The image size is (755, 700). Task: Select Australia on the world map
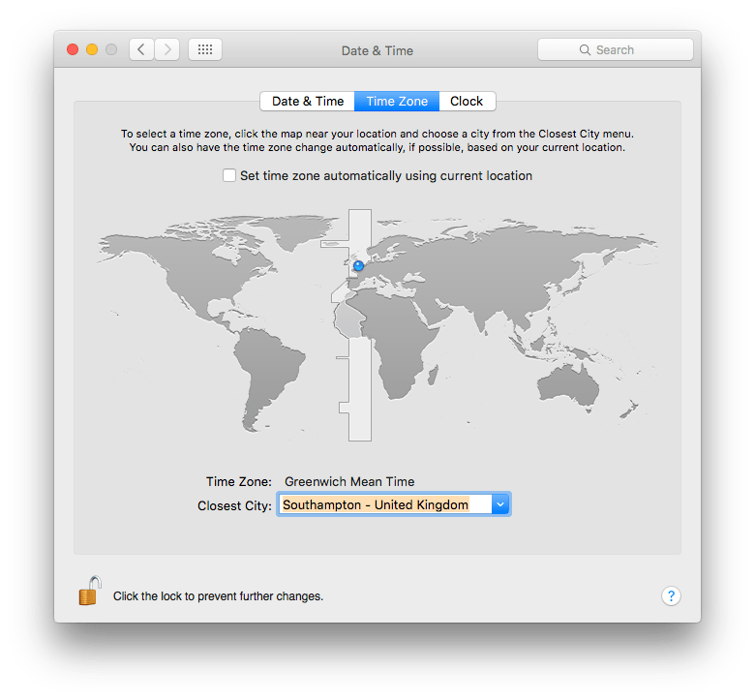[581, 387]
